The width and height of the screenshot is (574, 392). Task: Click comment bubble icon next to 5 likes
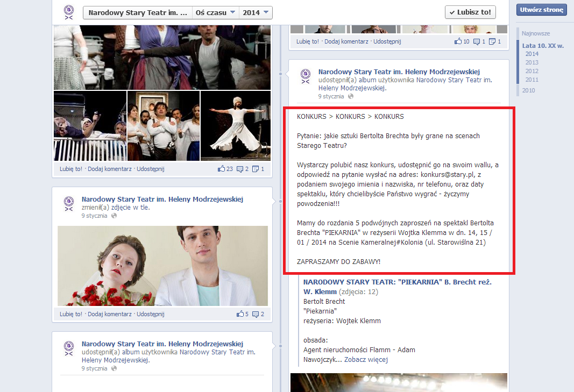tap(256, 315)
